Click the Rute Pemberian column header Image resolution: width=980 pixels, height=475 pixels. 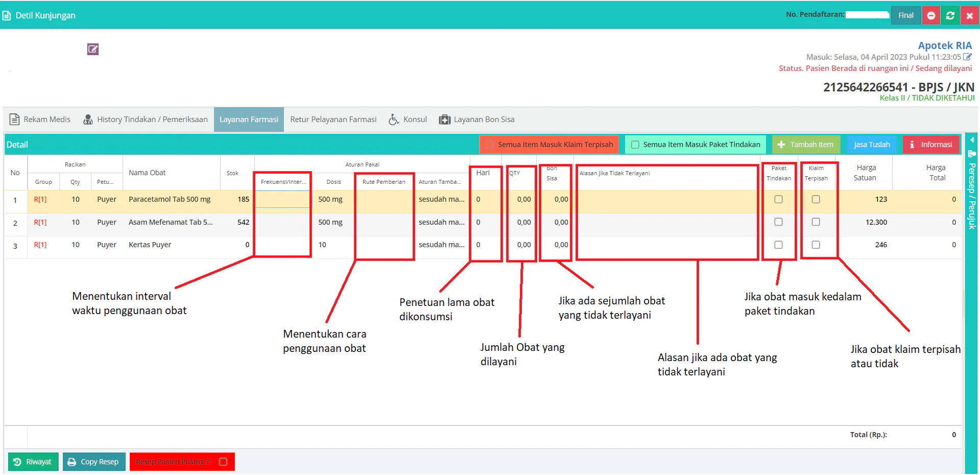(x=384, y=182)
